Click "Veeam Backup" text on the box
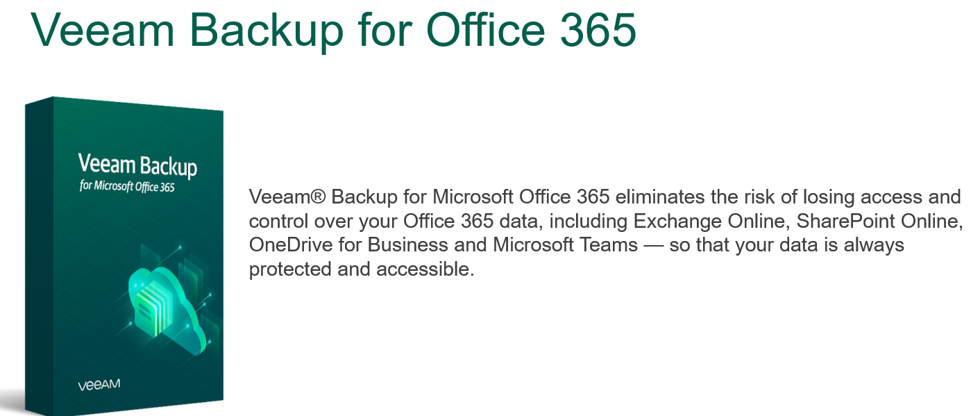The height and width of the screenshot is (416, 980). click(x=137, y=165)
